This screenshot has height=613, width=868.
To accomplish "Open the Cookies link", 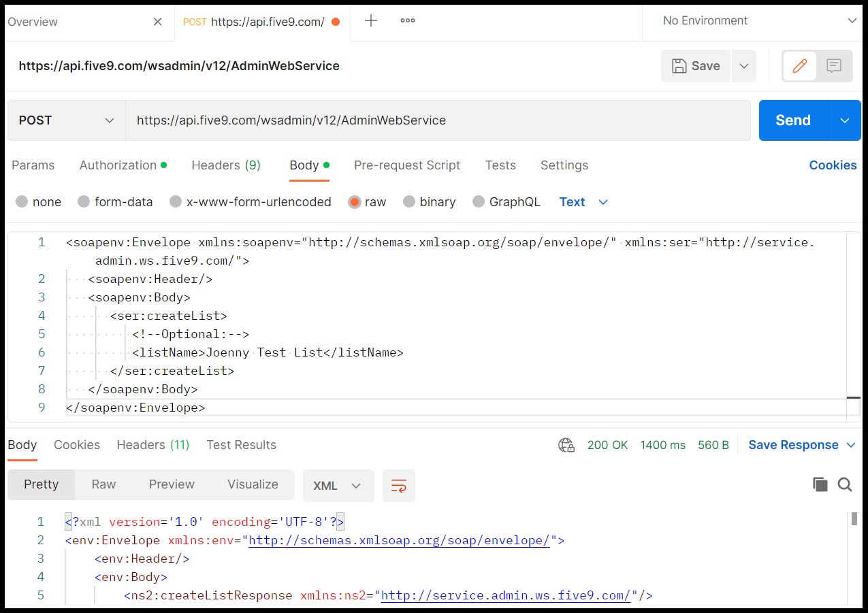I will click(833, 165).
